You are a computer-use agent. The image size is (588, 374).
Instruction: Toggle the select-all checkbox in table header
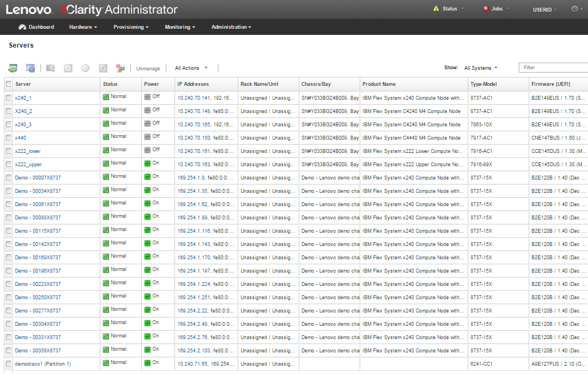tap(8, 84)
